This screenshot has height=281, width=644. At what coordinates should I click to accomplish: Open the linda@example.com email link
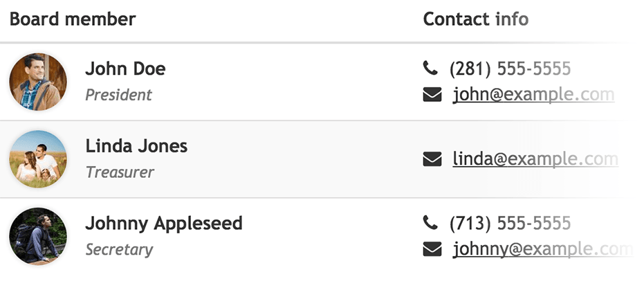(x=535, y=159)
